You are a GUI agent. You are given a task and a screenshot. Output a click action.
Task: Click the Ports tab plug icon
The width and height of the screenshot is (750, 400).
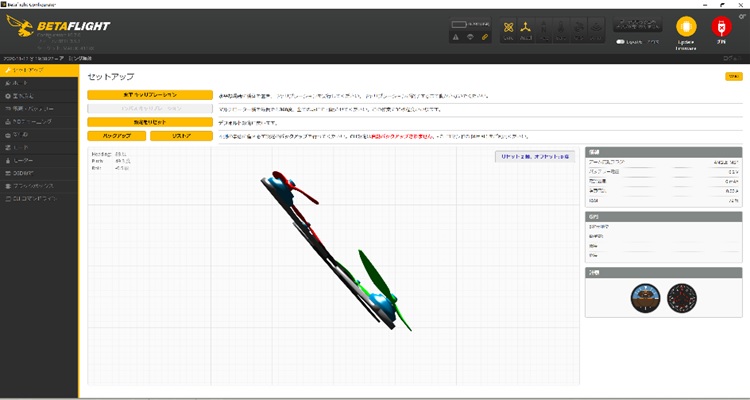tap(7, 83)
